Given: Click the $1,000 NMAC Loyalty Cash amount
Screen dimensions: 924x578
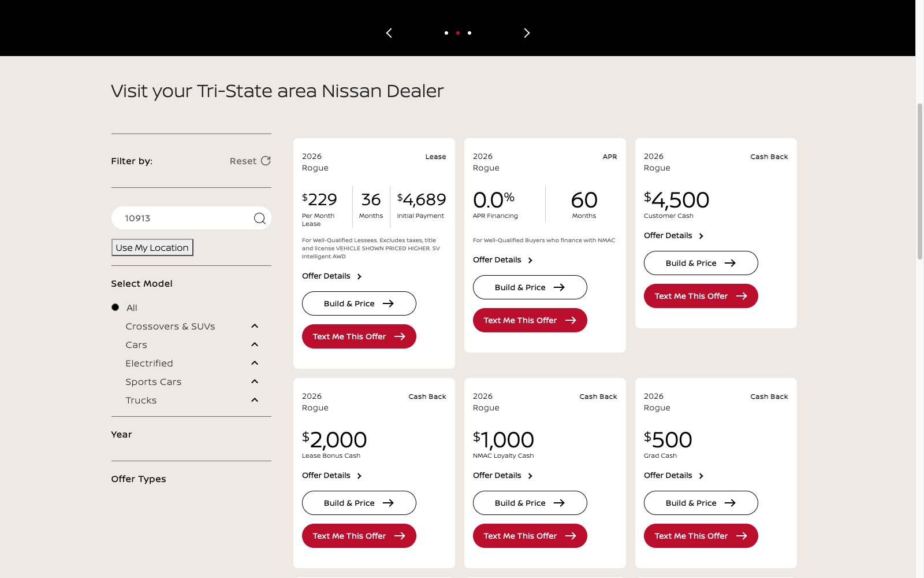Looking at the screenshot, I should tap(504, 440).
